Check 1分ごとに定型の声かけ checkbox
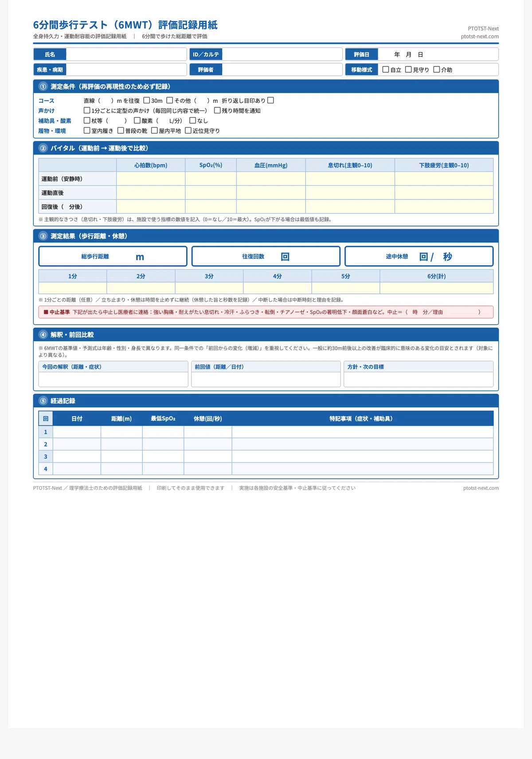Viewport: 532px width, 759px height. tap(87, 110)
